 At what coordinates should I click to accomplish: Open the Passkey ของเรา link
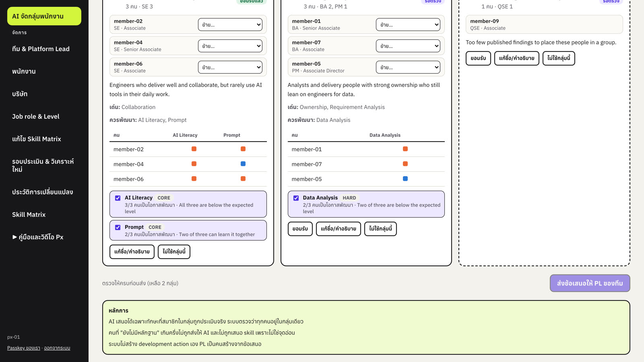(x=24, y=348)
